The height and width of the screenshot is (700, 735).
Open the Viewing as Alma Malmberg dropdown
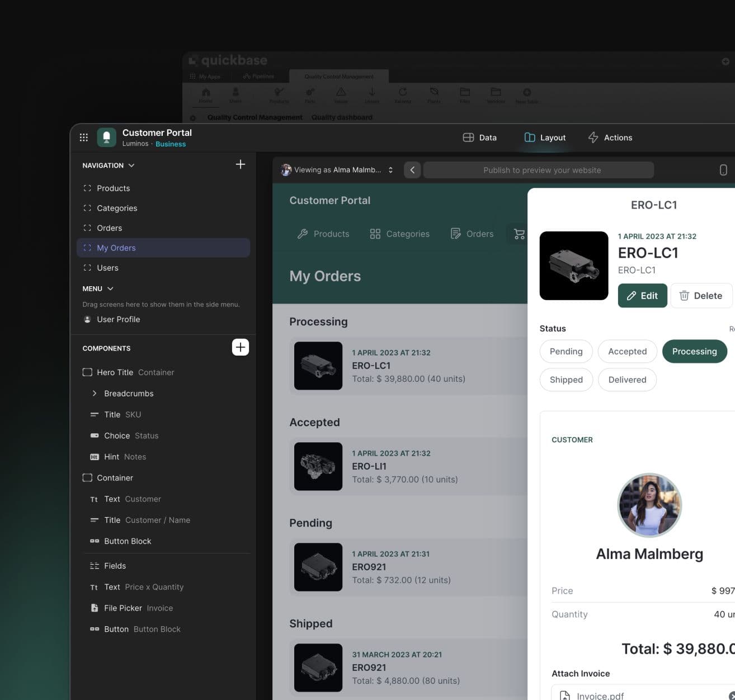coord(337,170)
